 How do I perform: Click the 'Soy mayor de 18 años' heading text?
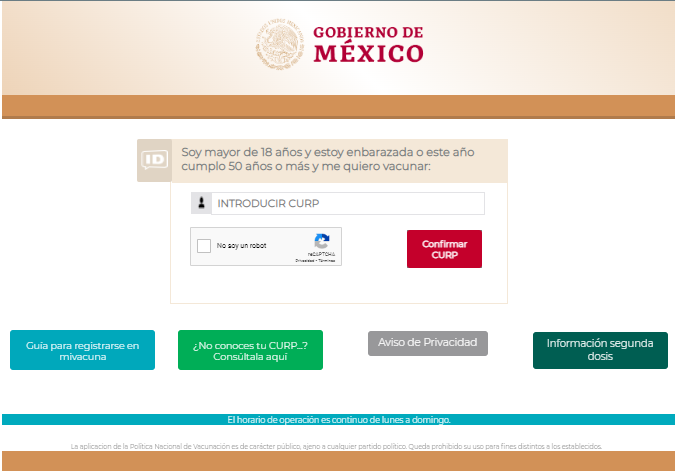click(x=328, y=159)
